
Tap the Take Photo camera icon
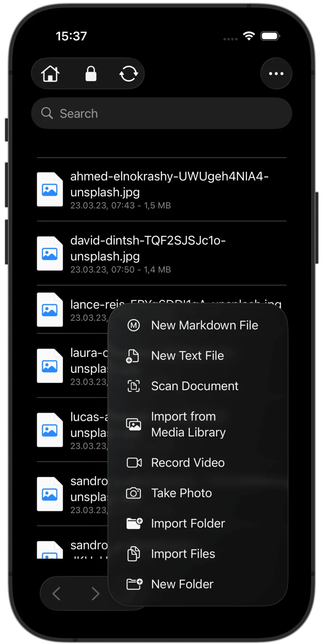[133, 493]
